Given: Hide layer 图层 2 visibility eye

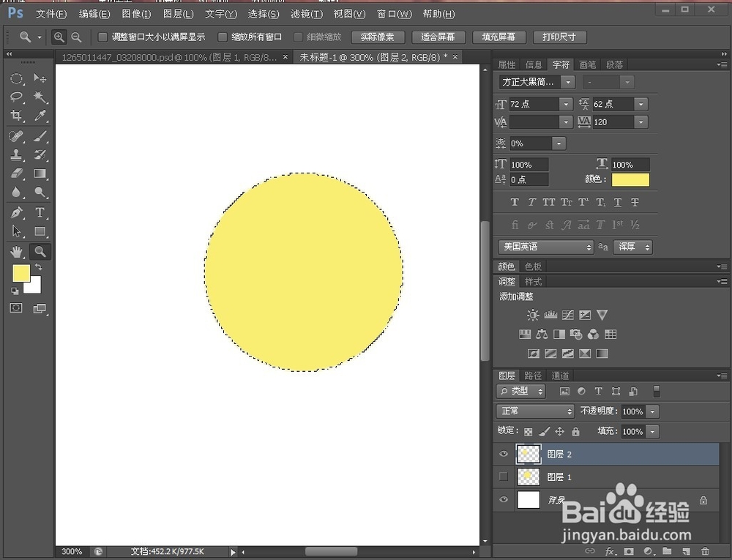Looking at the screenshot, I should [x=504, y=454].
